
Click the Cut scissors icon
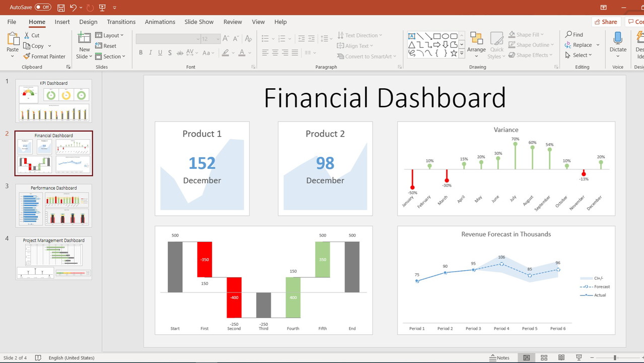[28, 35]
